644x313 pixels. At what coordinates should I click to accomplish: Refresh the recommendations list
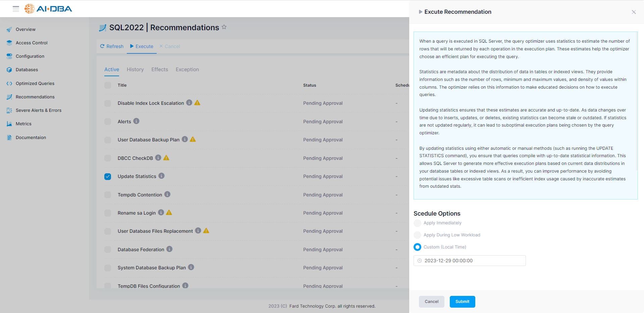pyautogui.click(x=112, y=46)
